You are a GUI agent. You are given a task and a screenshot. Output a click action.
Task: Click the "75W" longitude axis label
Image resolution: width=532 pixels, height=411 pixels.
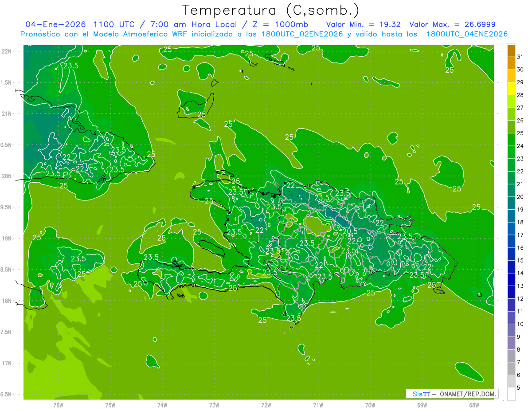tap(110, 405)
